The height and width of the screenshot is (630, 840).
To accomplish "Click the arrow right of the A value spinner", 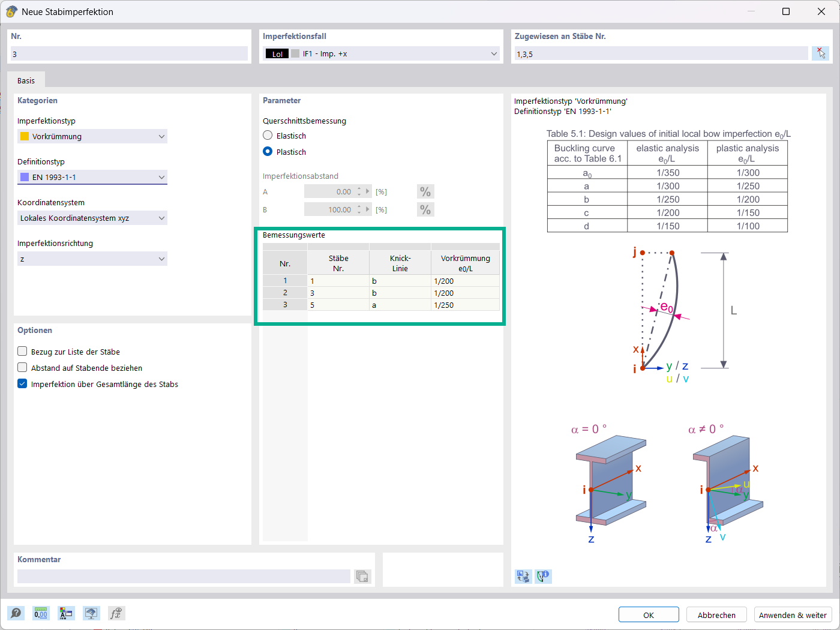I will click(368, 191).
